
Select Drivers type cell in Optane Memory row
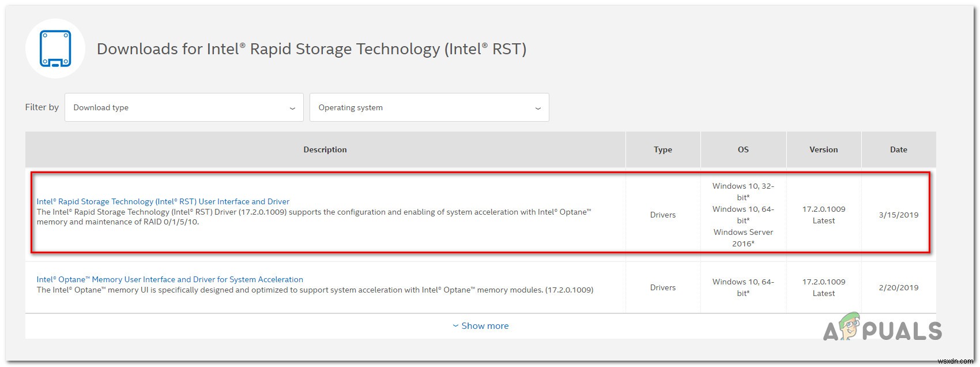coord(663,287)
